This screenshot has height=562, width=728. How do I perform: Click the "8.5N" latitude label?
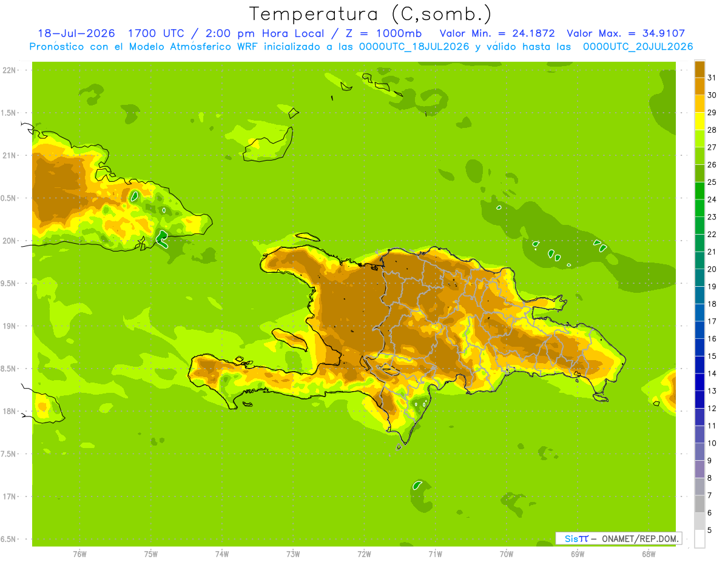coord(9,369)
